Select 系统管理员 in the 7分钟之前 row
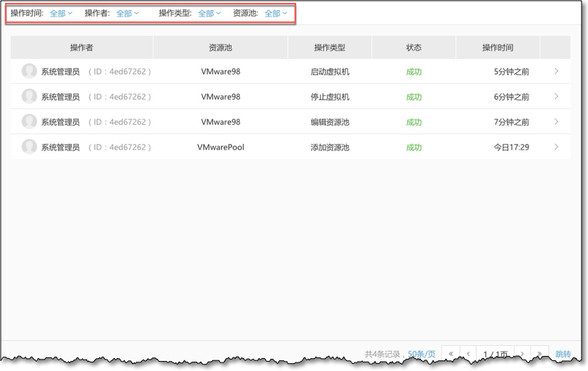Image resolution: width=588 pixels, height=371 pixels. 60,122
